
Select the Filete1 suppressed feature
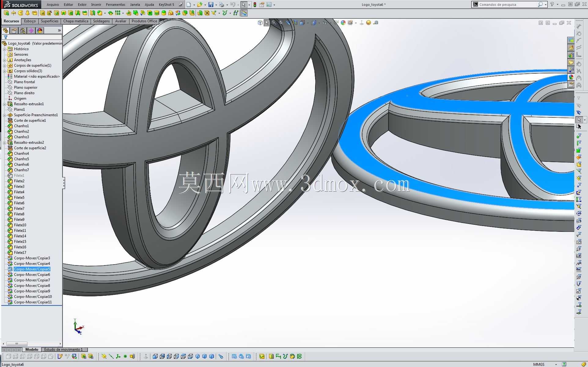click(19, 176)
